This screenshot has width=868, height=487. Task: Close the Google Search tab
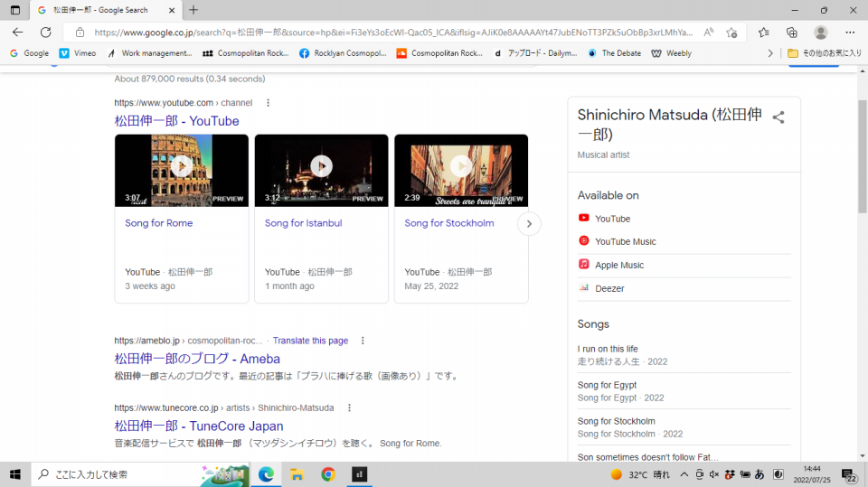point(172,10)
